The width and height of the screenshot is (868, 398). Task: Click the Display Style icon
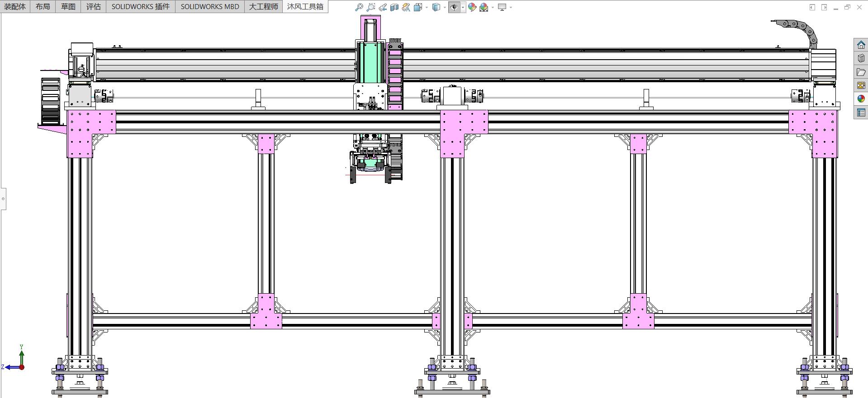[x=436, y=7]
